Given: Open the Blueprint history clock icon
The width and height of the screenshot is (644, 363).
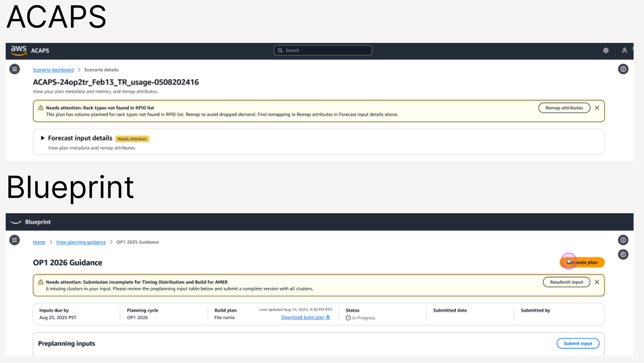Looking at the screenshot, I should (623, 255).
